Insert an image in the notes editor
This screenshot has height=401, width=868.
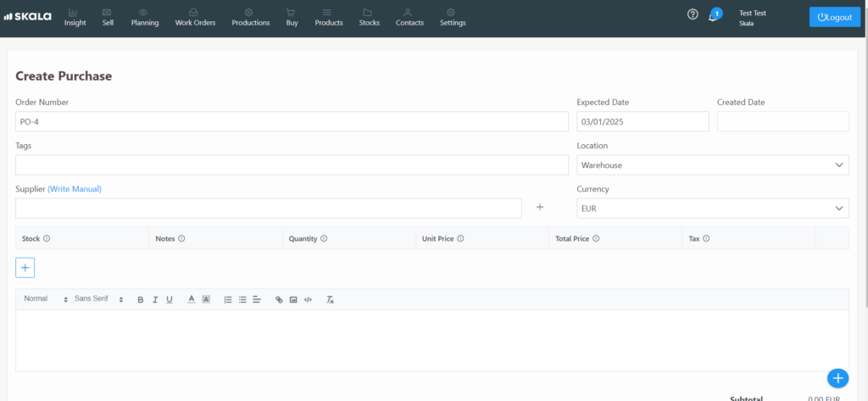[293, 299]
